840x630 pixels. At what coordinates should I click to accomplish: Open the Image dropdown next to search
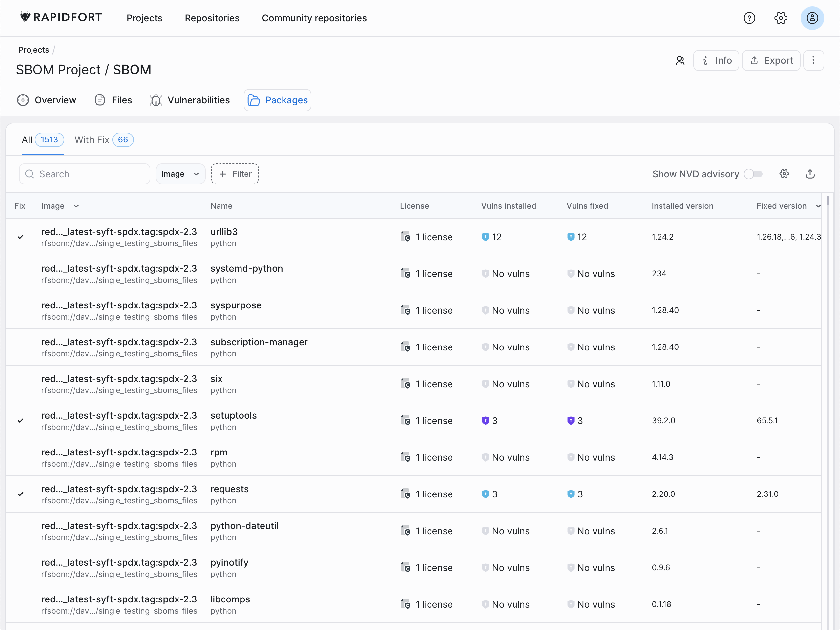click(180, 174)
